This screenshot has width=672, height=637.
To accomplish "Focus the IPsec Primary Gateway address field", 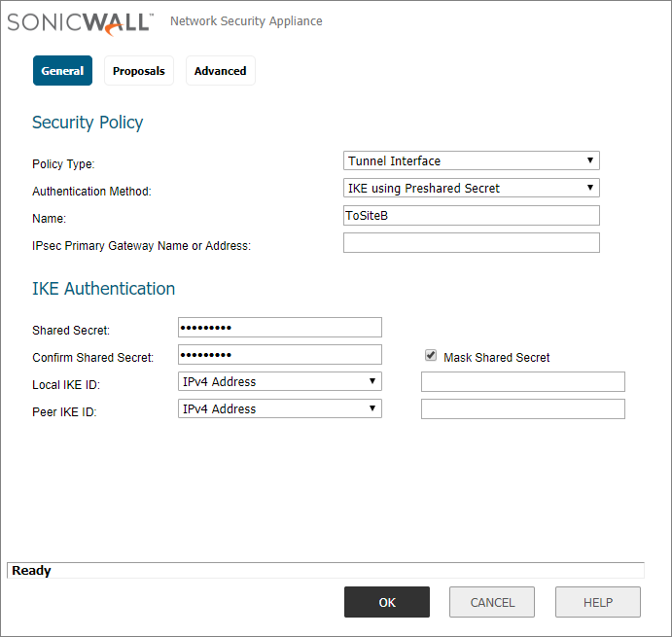I will (472, 243).
